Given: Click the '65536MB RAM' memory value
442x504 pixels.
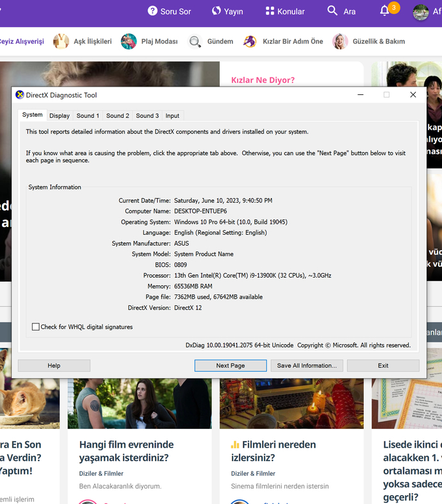Looking at the screenshot, I should (193, 287).
